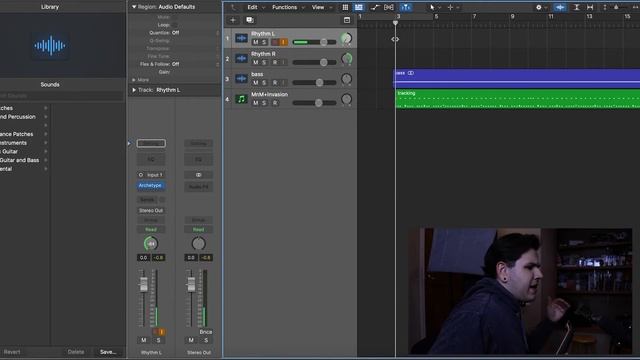Open the Input 1 selector on Rhythm L strip
The height and width of the screenshot is (360, 640).
pyautogui.click(x=154, y=175)
